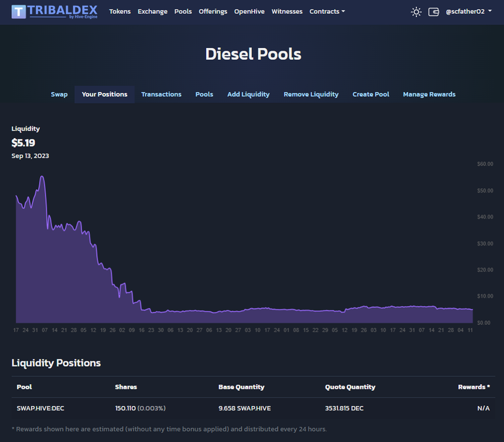Open the Transactions tab
Image resolution: width=504 pixels, height=442 pixels.
click(161, 95)
